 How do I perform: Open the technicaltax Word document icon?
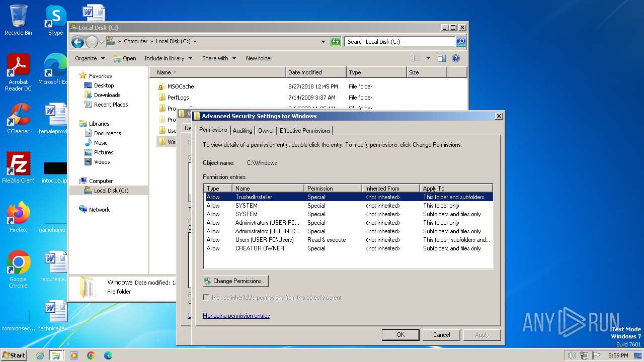55,316
